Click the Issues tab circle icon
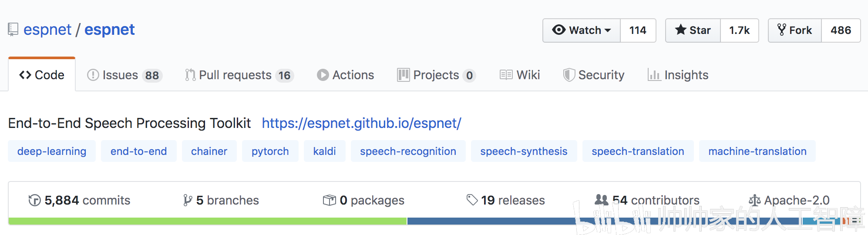The image size is (868, 235). (93, 75)
